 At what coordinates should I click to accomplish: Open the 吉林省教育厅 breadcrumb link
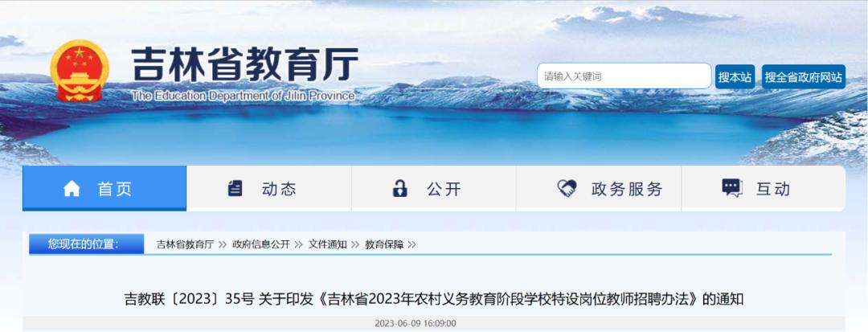(x=185, y=244)
